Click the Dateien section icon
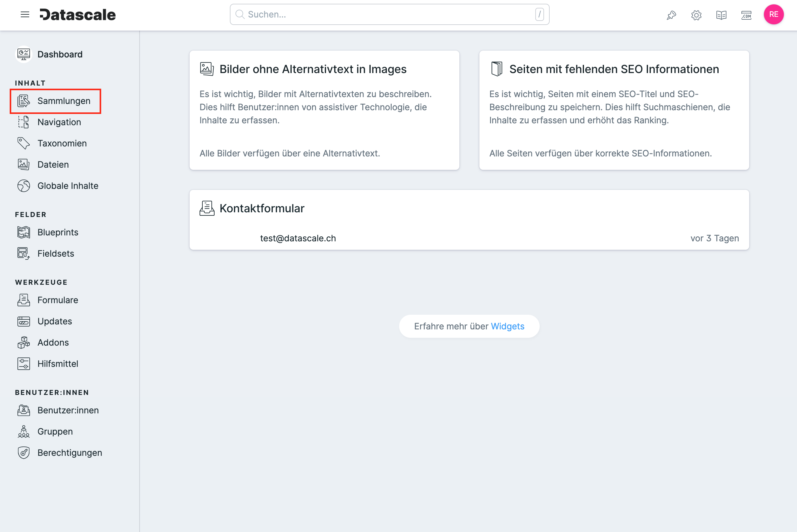 tap(24, 165)
